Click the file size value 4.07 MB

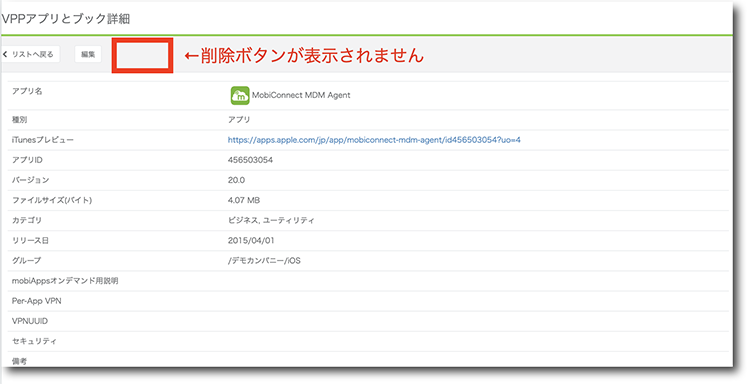click(244, 200)
